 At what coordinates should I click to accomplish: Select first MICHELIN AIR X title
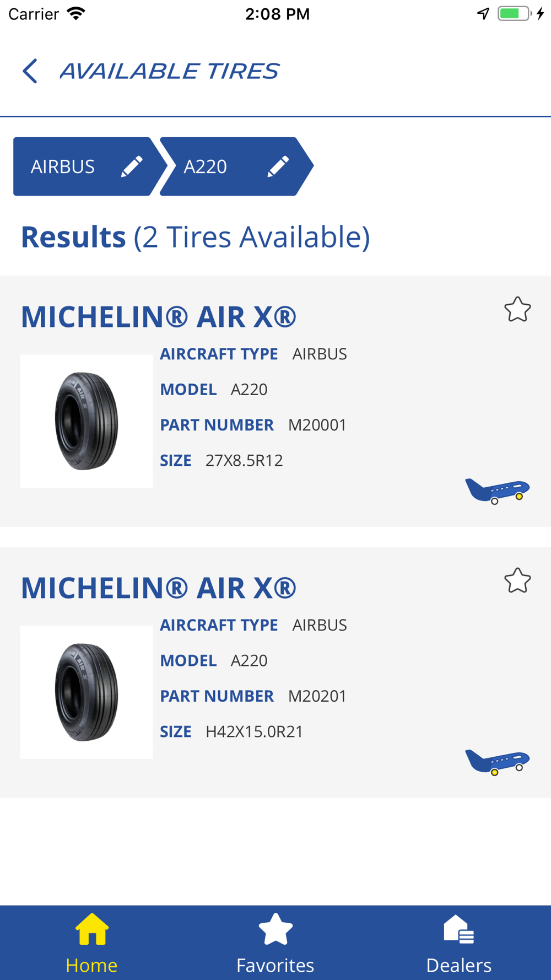(159, 317)
